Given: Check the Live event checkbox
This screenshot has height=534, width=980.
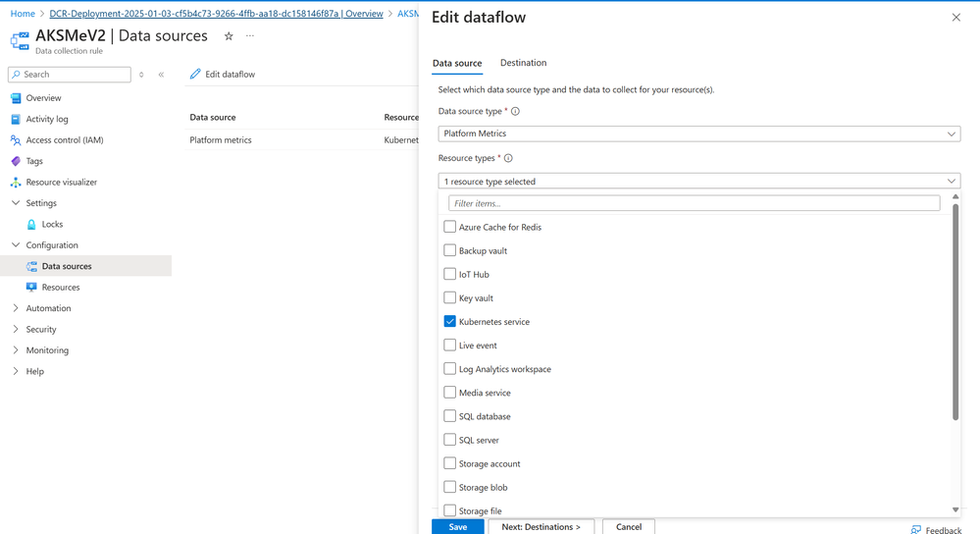Looking at the screenshot, I should (449, 346).
